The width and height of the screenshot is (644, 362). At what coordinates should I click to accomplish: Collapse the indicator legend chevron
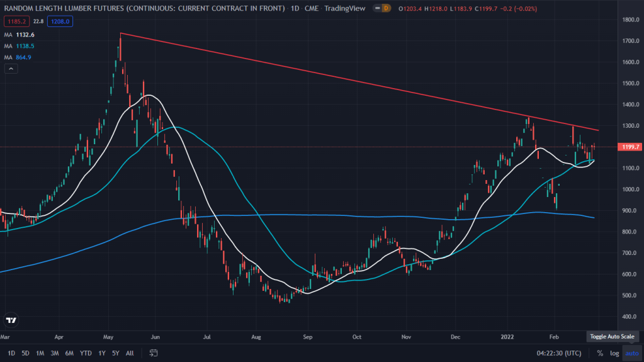11,69
